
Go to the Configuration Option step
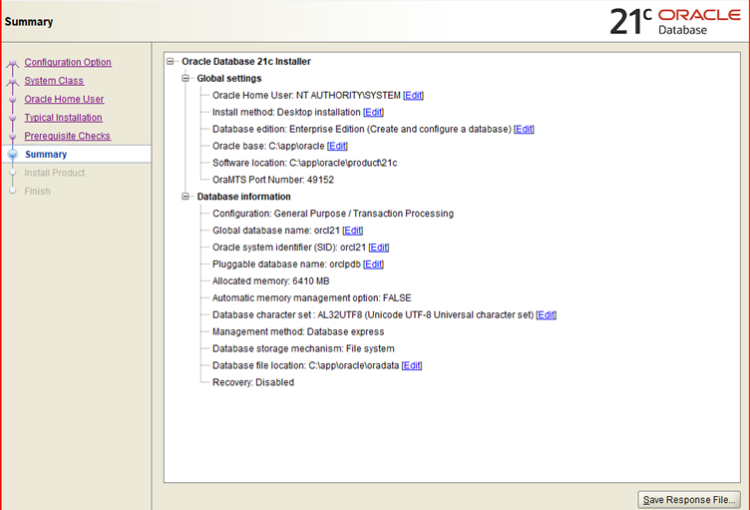pos(68,63)
